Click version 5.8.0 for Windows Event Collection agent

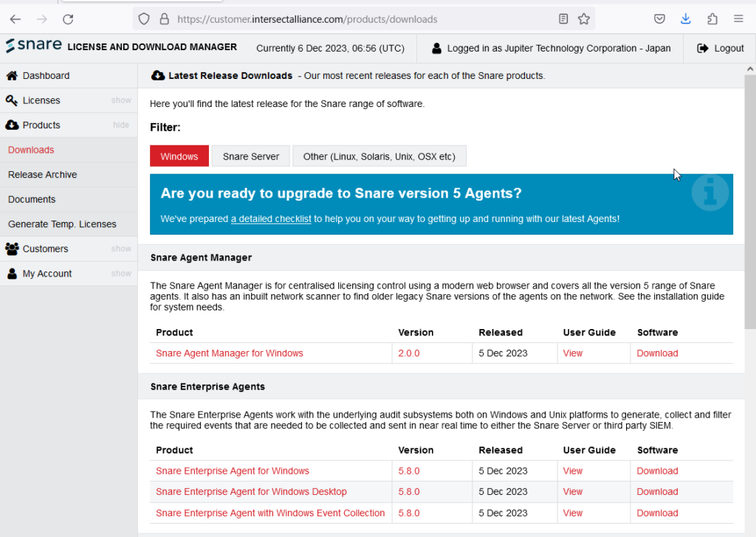pos(409,513)
